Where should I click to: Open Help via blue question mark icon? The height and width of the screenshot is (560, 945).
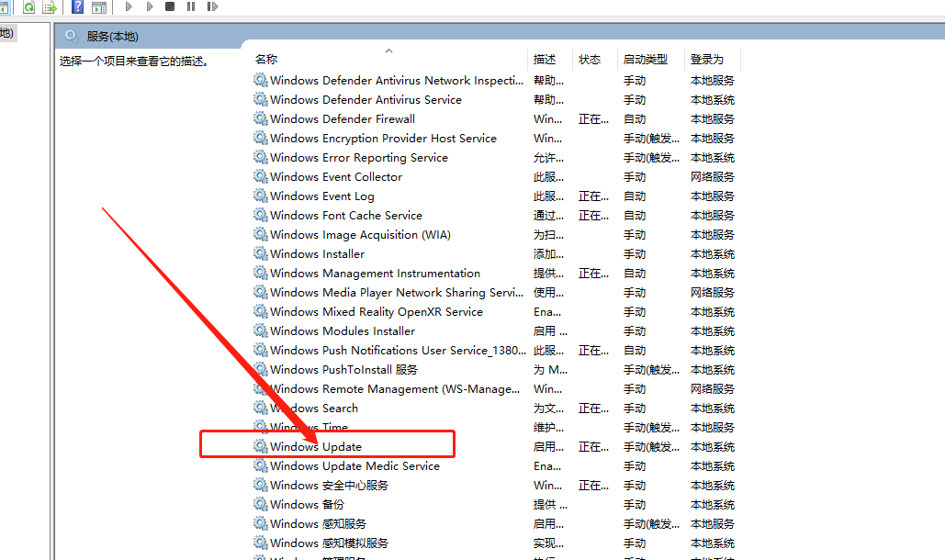78,6
